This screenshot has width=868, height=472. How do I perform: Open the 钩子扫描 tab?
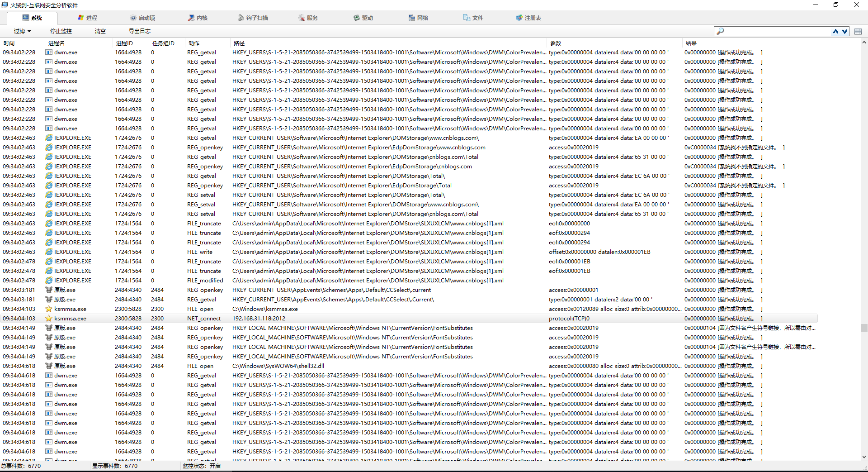(253, 18)
